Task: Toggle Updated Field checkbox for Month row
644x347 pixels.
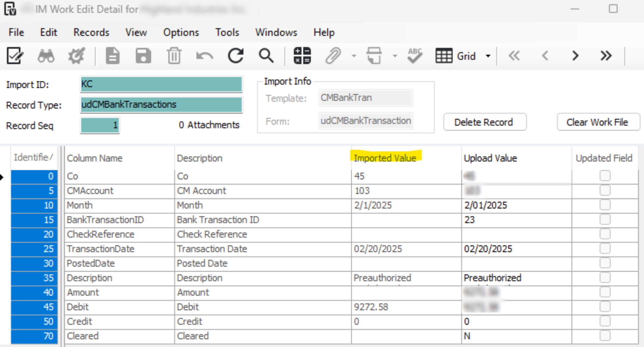Action: pyautogui.click(x=605, y=205)
